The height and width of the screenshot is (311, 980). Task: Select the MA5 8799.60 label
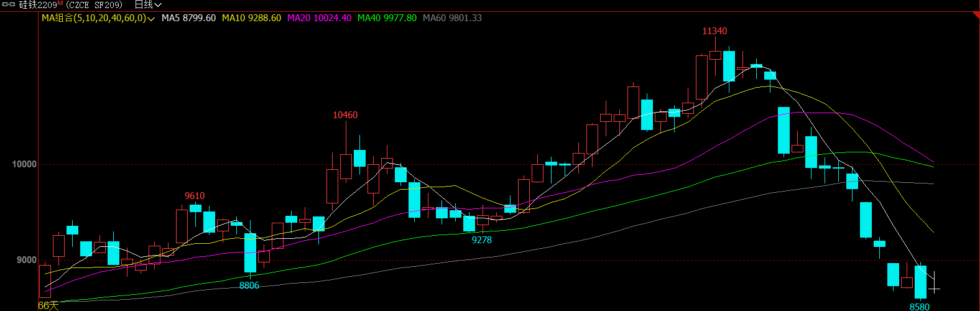tap(188, 18)
